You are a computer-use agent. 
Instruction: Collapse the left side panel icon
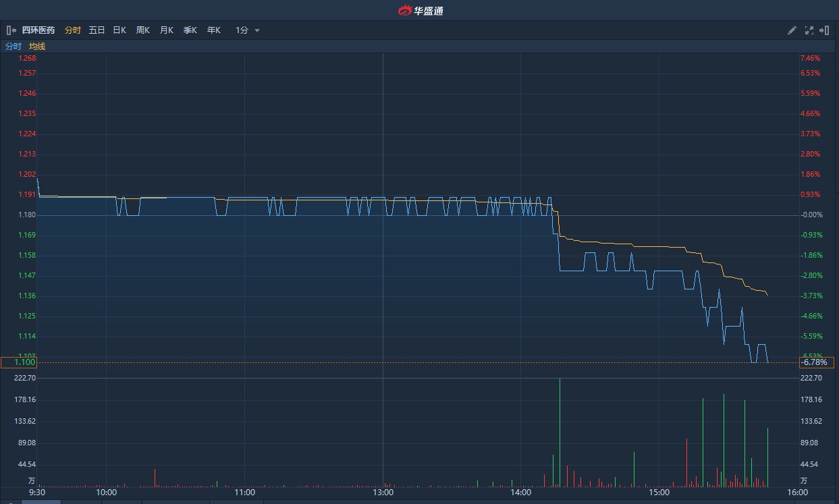(11, 30)
